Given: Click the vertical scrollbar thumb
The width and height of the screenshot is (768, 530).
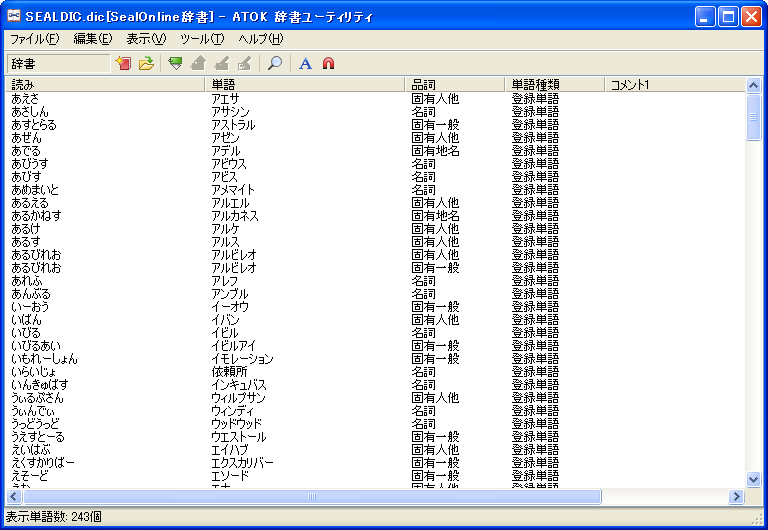Looking at the screenshot, I should point(753,117).
